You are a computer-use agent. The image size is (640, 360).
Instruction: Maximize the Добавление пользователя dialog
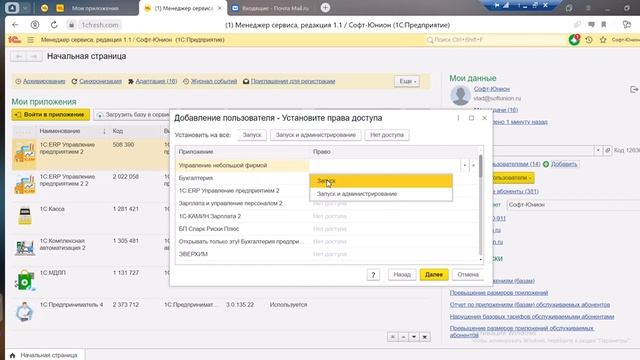click(x=471, y=118)
